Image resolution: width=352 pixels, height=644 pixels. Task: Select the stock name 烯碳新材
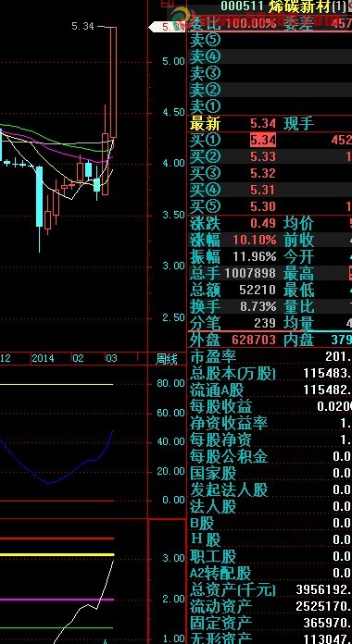point(299,6)
